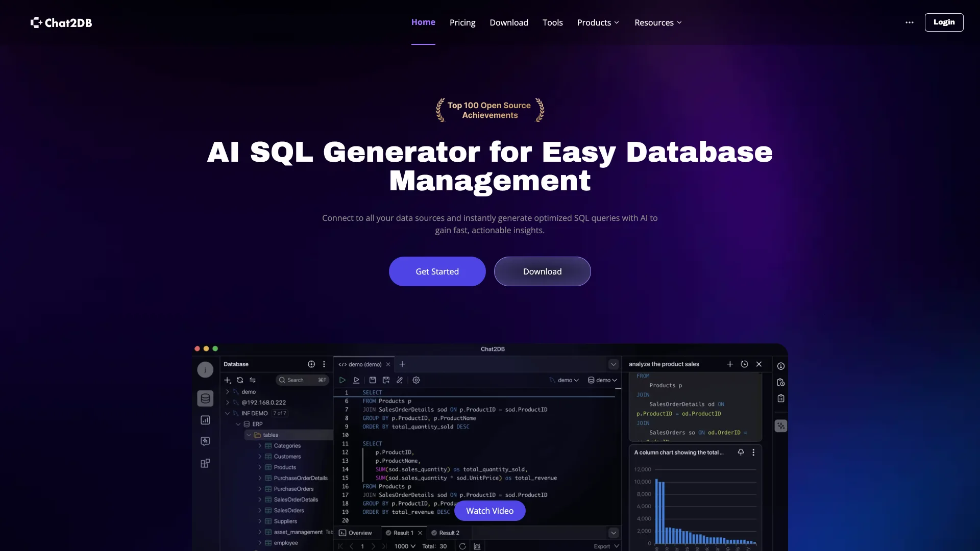Click the new chat plus in AI panel
This screenshot has width=980, height=551.
730,364
